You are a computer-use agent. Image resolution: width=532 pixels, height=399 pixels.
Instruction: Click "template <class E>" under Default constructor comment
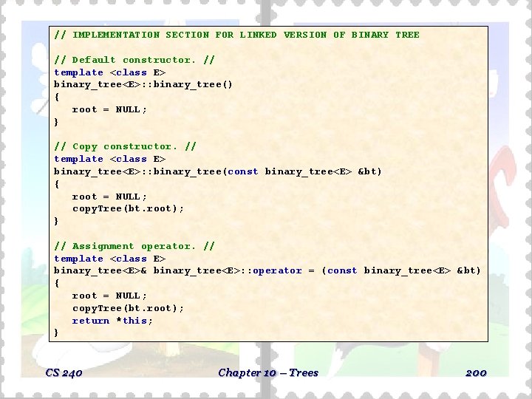[x=110, y=72]
